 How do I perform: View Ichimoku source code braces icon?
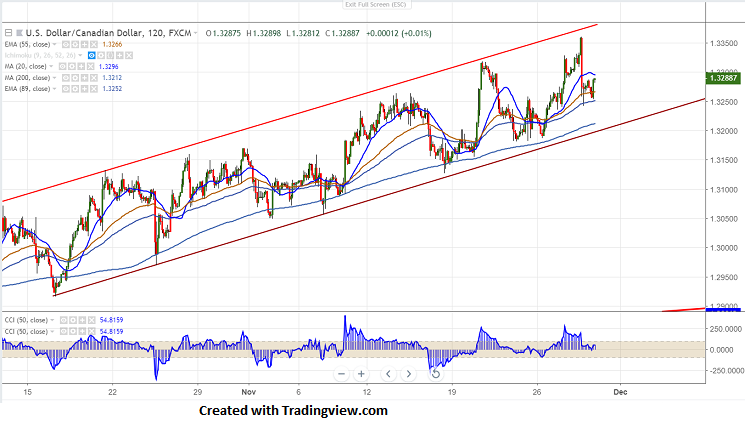point(110,55)
